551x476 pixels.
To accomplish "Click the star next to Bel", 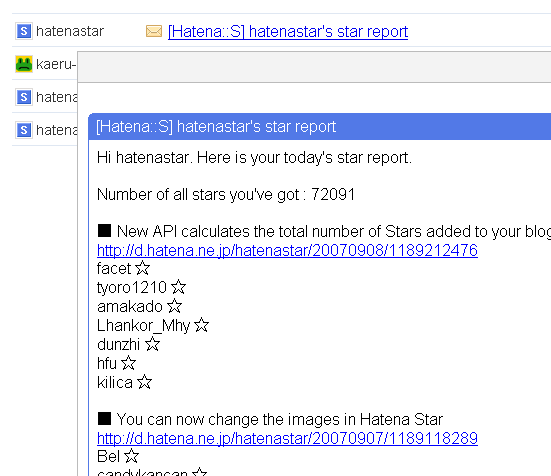I will pos(131,456).
